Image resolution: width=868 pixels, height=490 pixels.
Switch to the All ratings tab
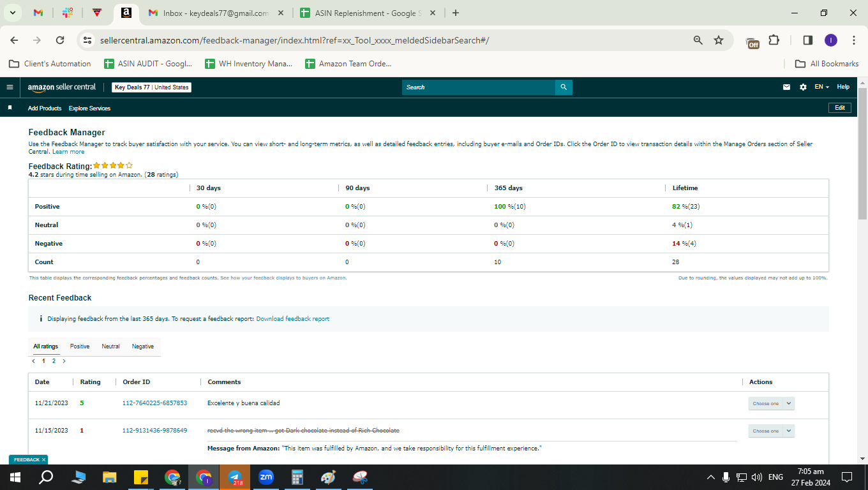point(45,346)
